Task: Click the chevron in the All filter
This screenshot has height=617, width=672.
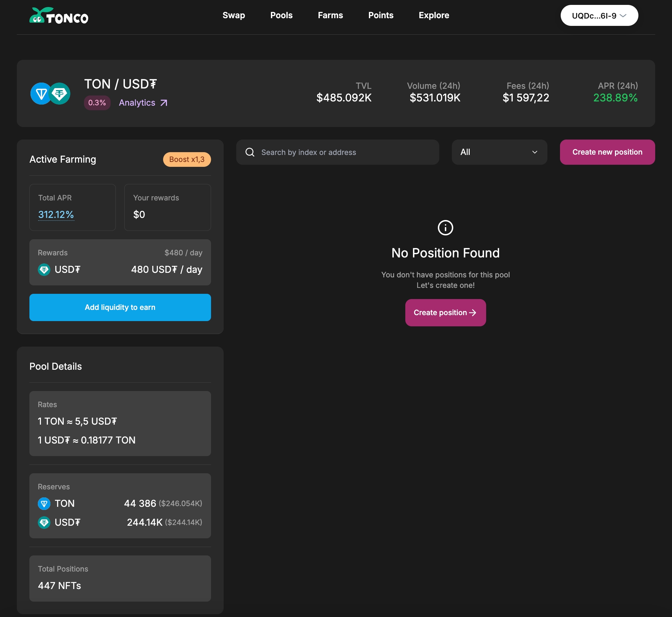Action: [534, 152]
